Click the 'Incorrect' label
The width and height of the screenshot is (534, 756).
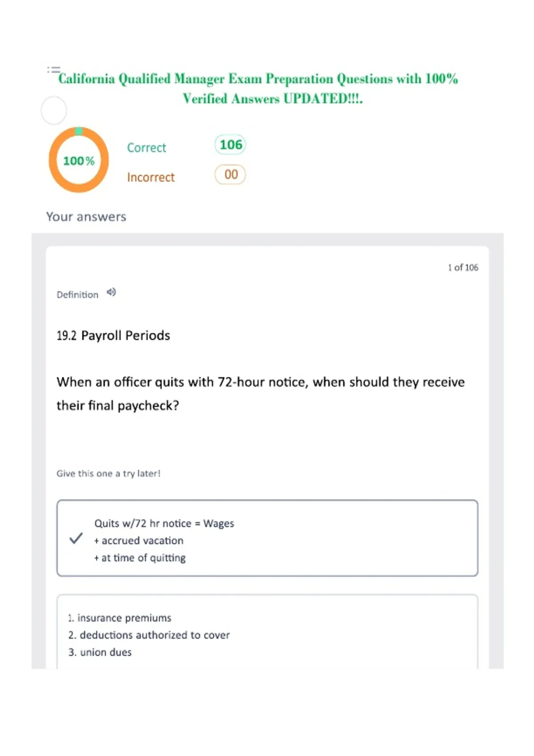coord(151,177)
